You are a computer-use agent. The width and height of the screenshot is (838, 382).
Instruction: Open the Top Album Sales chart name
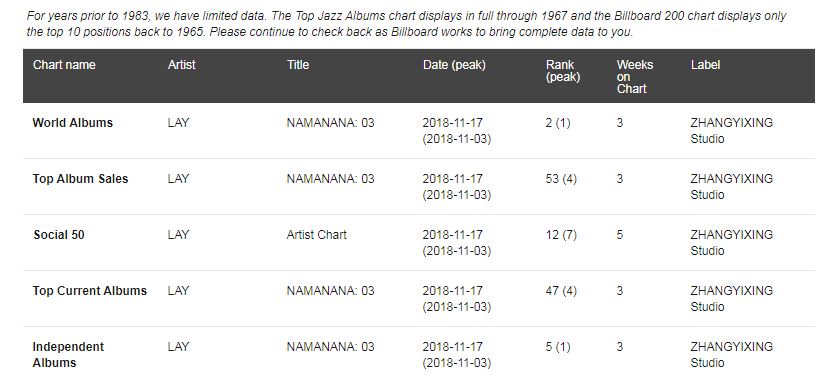[x=80, y=179]
